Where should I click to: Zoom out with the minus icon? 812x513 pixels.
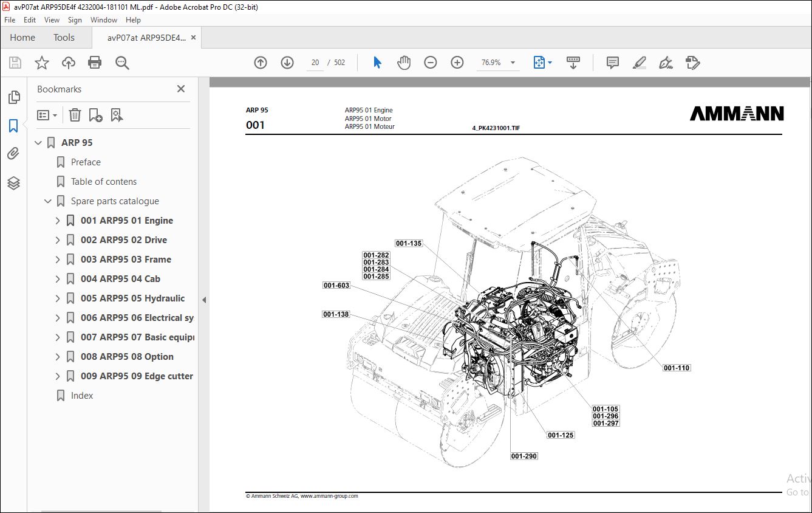431,63
